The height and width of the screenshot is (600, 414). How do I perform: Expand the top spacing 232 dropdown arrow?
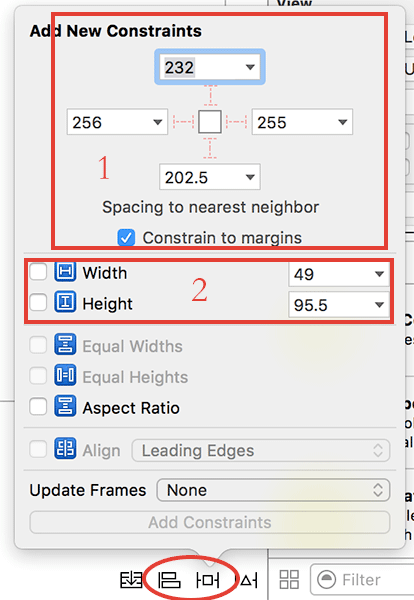pos(250,67)
